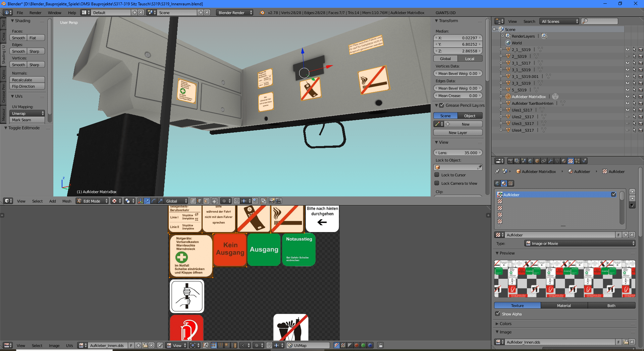Uncheck the Show Alpha checkbox
Viewport: 644px width, 351px height.
pos(498,314)
